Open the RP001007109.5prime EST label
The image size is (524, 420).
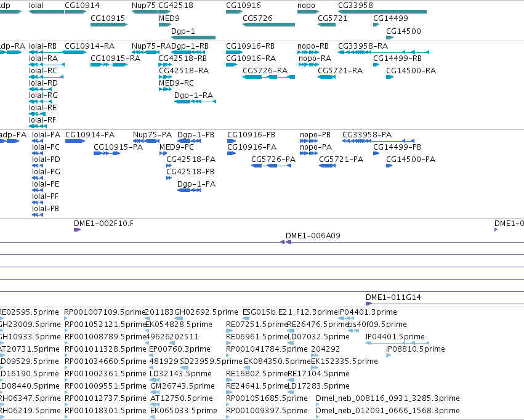(105, 312)
